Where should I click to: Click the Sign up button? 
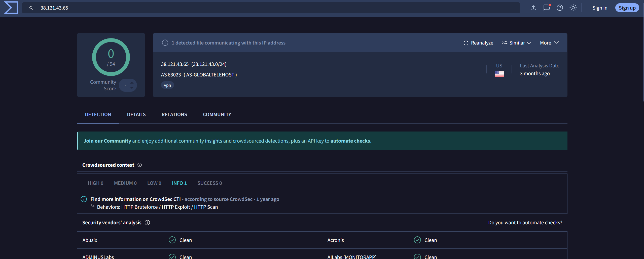(x=627, y=8)
